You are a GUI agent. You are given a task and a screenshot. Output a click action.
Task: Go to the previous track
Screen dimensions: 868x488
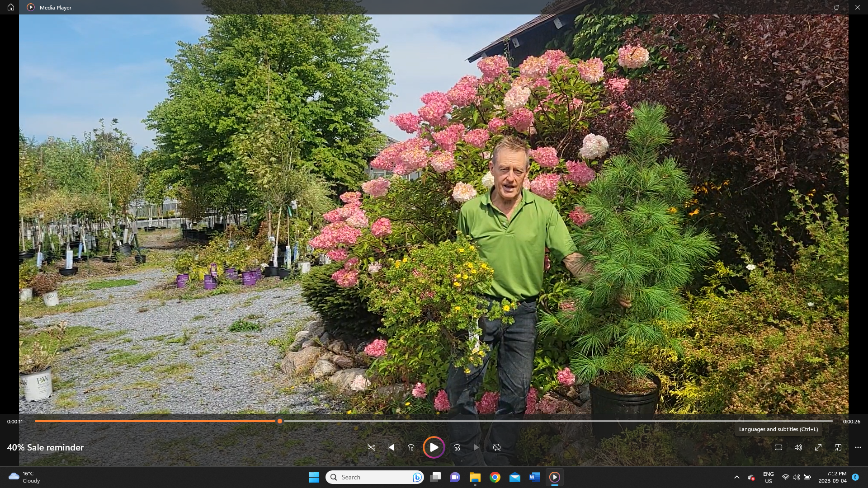click(x=391, y=447)
